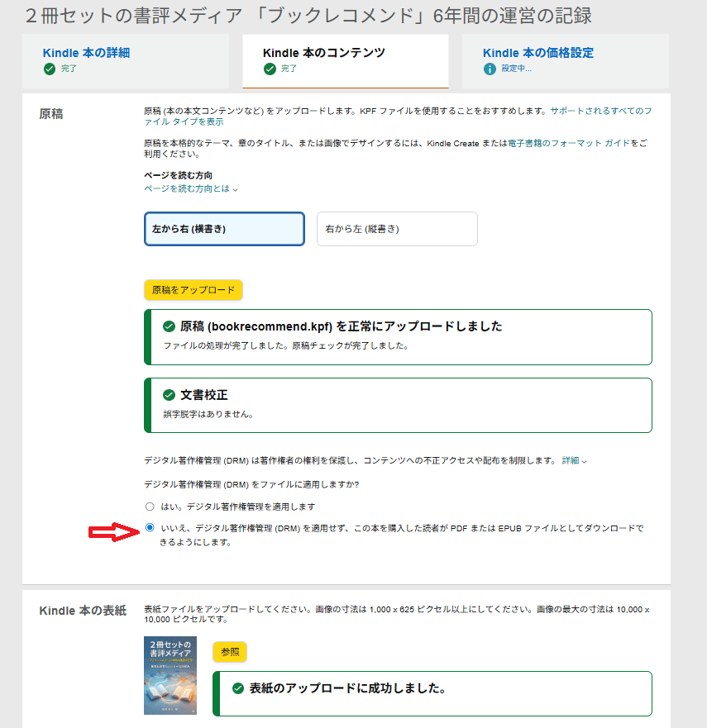Expand the DRM 詳細 disclosure

click(574, 460)
